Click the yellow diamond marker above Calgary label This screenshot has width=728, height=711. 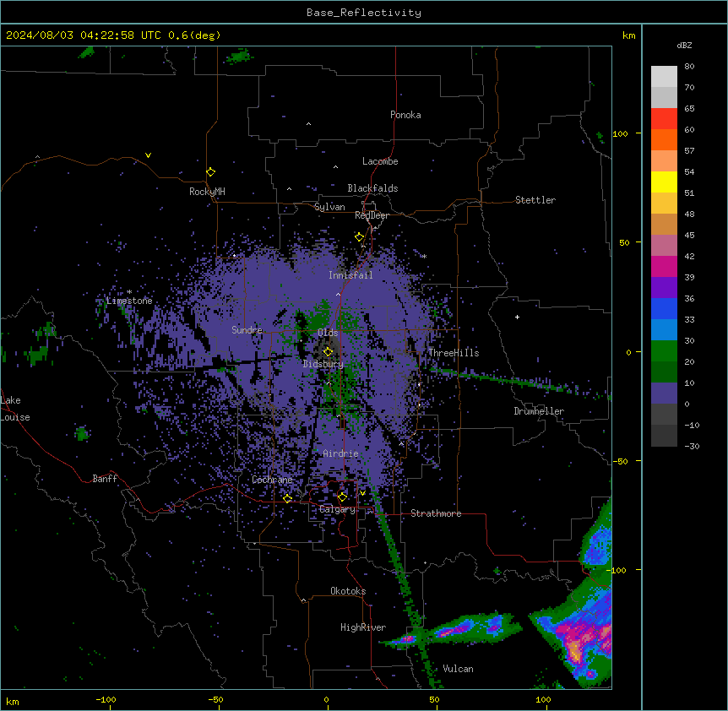(342, 497)
